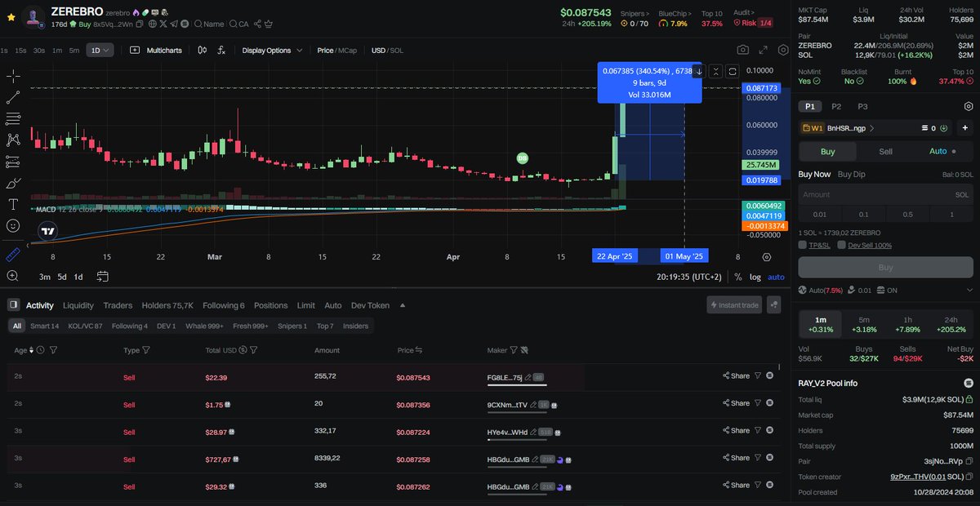Copy the token address 8x5Vq...2Wn
Image resolution: width=980 pixels, height=506 pixels.
140,24
